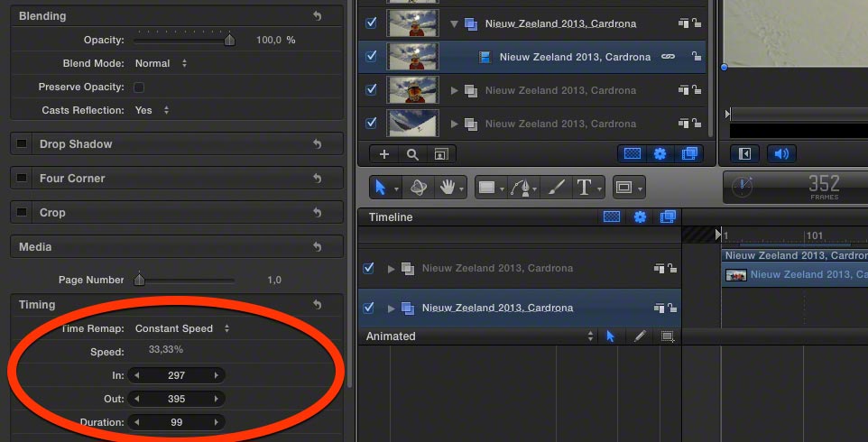Screen dimensions: 868x442
Task: Open the layers list search magnifier
Action: point(412,154)
